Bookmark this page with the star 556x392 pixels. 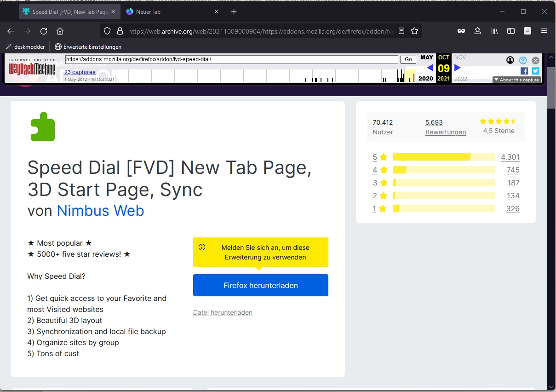(414, 31)
